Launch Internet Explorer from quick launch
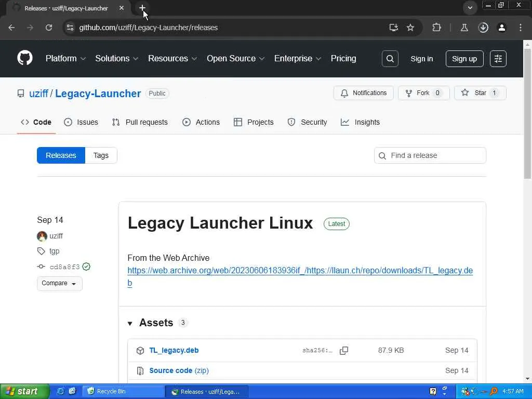 click(x=60, y=391)
